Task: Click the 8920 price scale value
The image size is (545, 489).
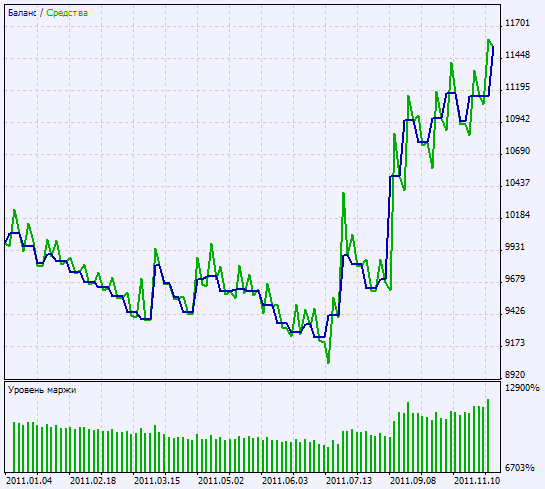Action: tap(514, 375)
